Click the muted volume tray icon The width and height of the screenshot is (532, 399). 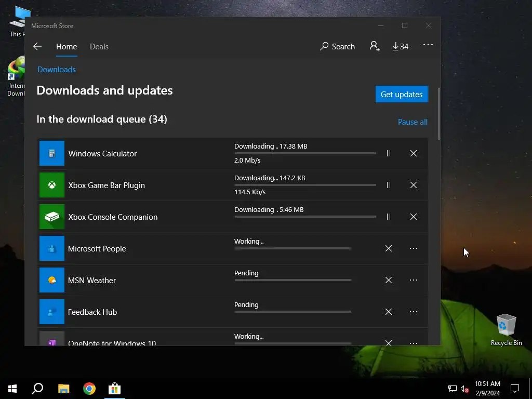(x=465, y=389)
